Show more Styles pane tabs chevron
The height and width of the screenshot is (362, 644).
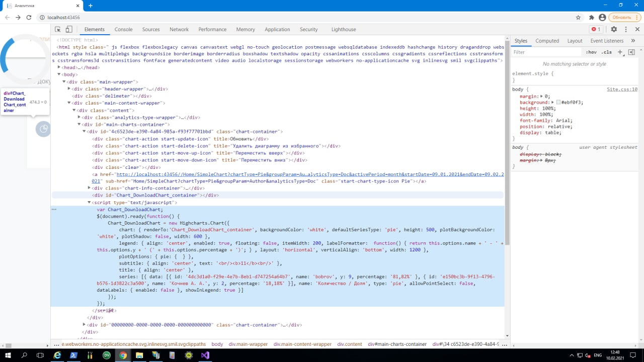633,41
